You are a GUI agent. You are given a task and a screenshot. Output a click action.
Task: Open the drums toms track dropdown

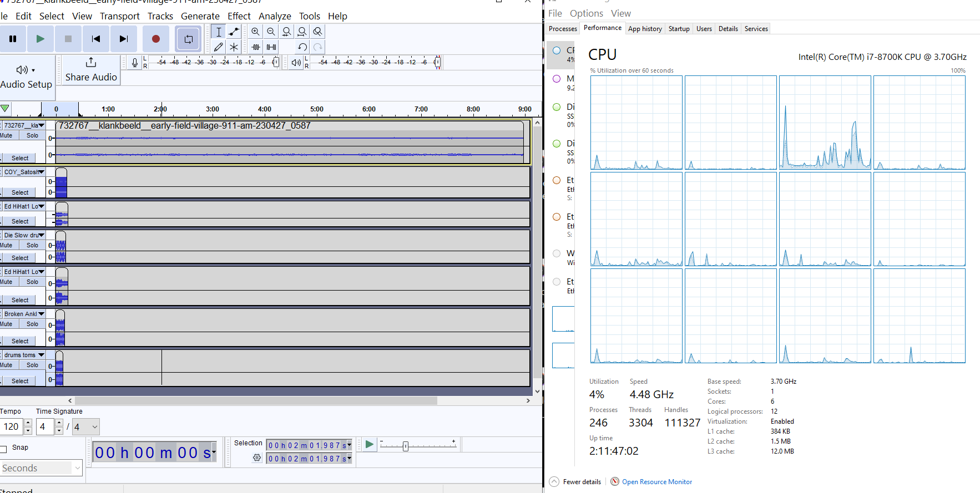click(24, 355)
